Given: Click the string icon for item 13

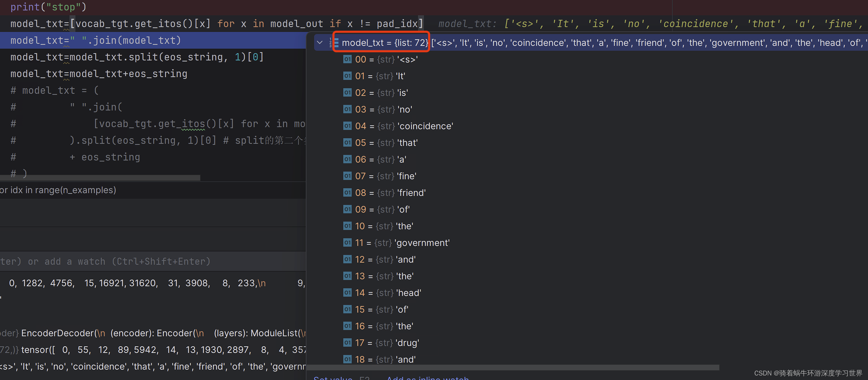Looking at the screenshot, I should click(x=347, y=276).
